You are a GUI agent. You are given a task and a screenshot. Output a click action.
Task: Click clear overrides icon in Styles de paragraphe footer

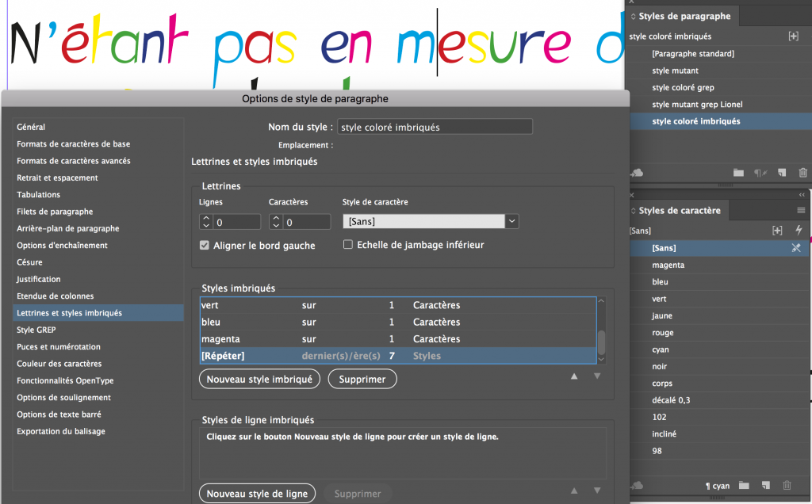click(x=760, y=173)
